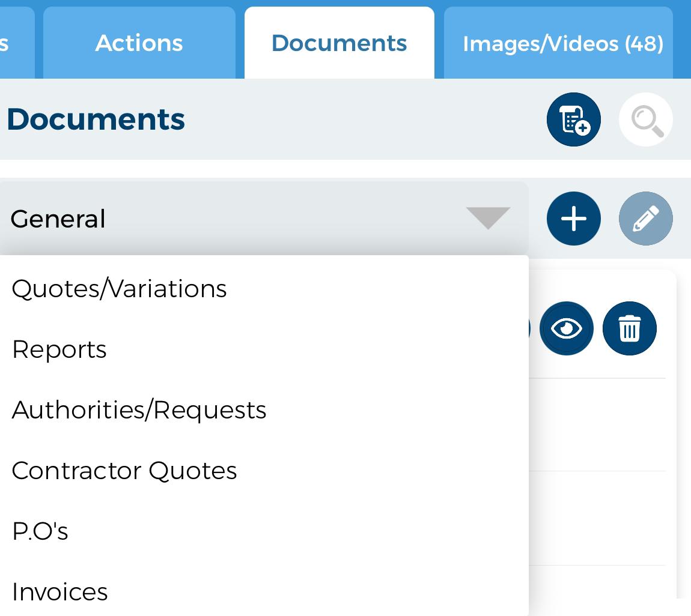Viewport: 691px width, 616px height.
Task: Switch to the Actions tab
Action: click(139, 43)
